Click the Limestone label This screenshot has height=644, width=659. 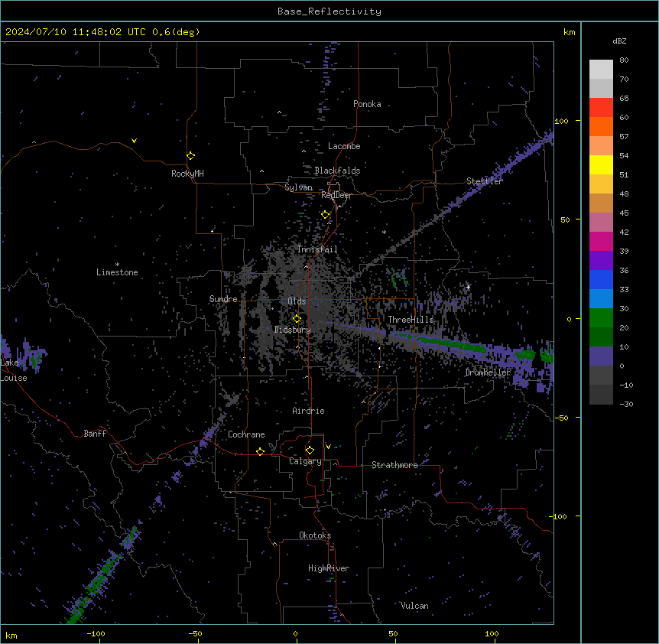coord(117,272)
